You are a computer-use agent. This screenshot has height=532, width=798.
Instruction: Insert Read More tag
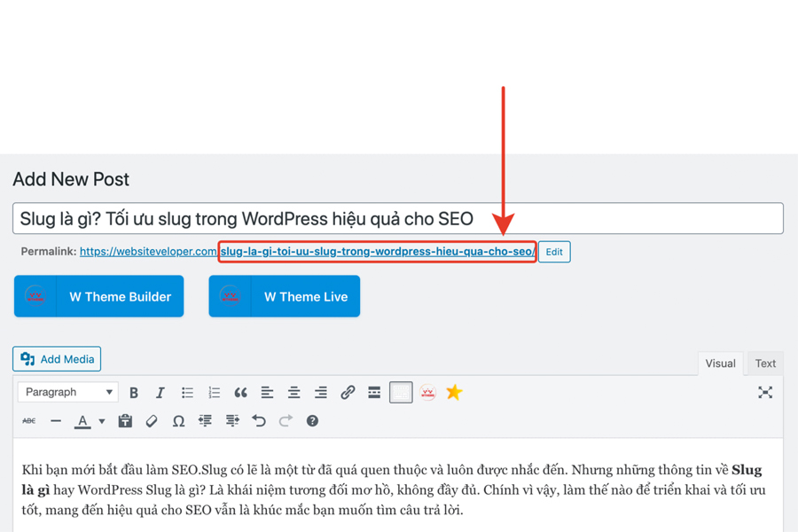coord(374,393)
